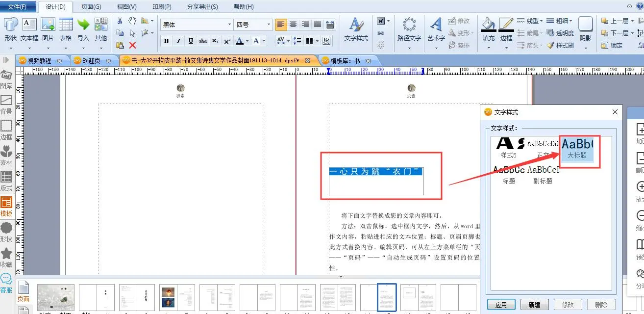Screen dimensions: 644x314
Task: Switch to the 视频教程 document tab
Action: [x=39, y=61]
